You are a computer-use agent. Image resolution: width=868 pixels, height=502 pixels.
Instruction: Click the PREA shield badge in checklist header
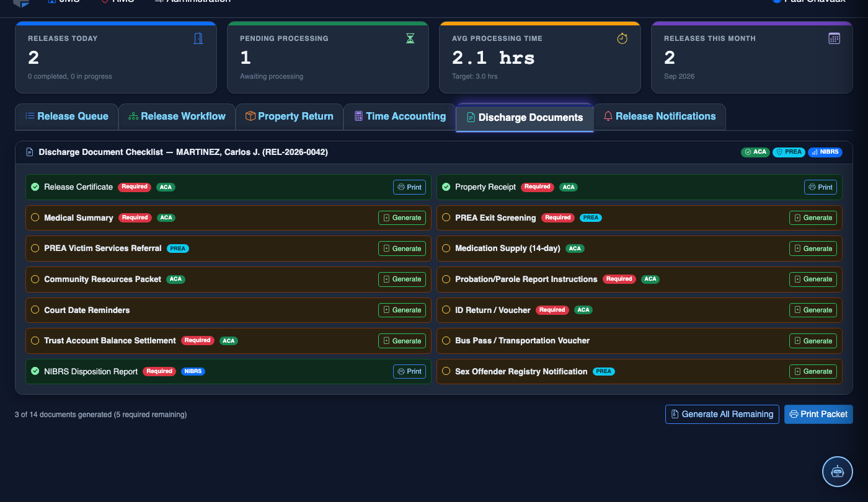coord(789,152)
